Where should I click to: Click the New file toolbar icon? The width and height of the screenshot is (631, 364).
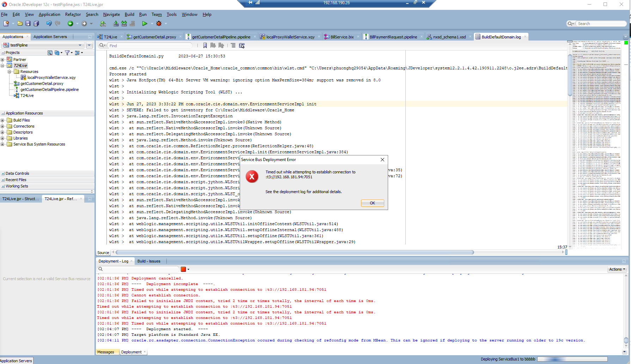pyautogui.click(x=6, y=23)
